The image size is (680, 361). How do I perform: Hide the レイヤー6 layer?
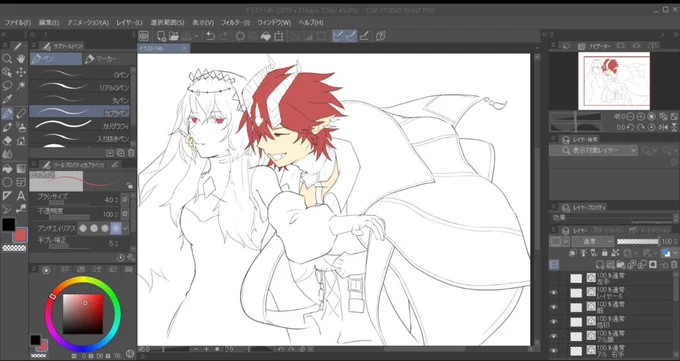(x=553, y=293)
